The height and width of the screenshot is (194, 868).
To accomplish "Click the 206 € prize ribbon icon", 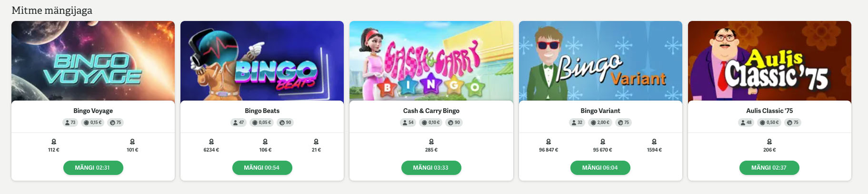I will [x=769, y=142].
